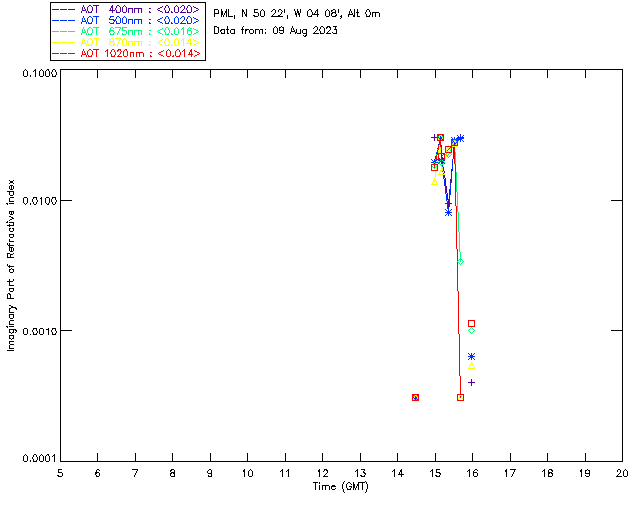The height and width of the screenshot is (512, 640).
Task: Click the green diamond marker near 0.003
Action: point(461,262)
